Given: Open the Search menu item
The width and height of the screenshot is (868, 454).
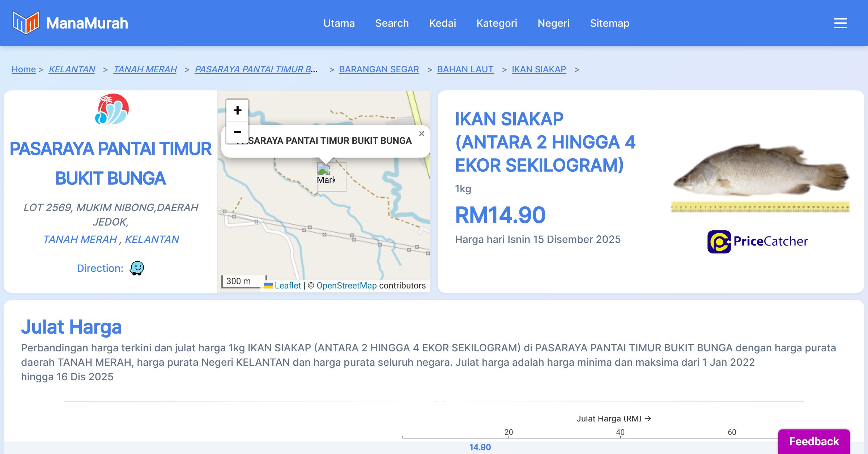Looking at the screenshot, I should 392,23.
